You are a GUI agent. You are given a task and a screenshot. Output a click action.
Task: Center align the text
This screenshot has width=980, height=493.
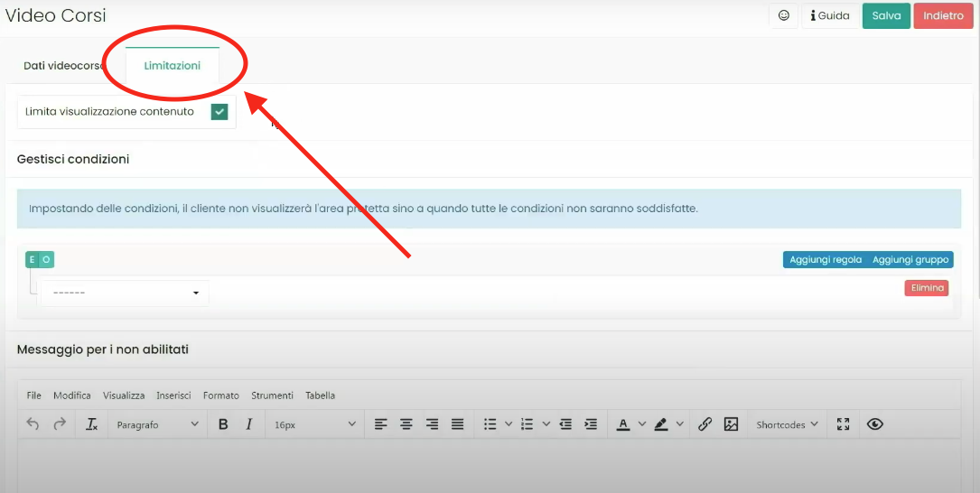pos(406,424)
